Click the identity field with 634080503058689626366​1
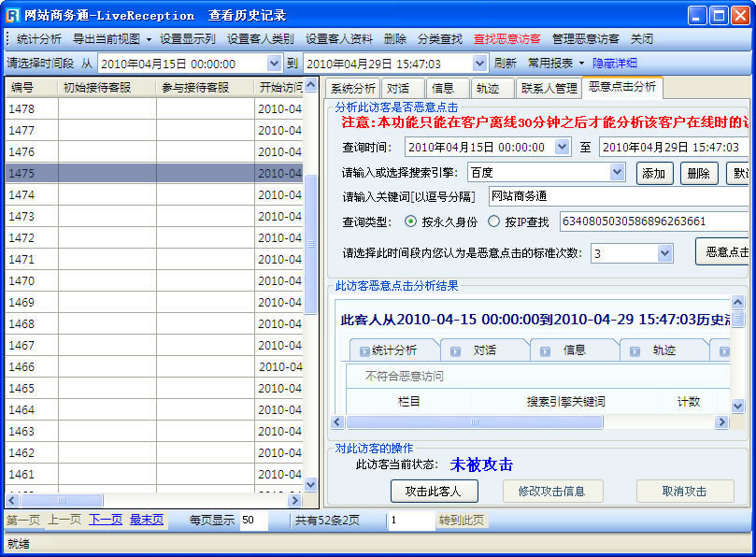Image resolution: width=756 pixels, height=557 pixels. point(654,221)
